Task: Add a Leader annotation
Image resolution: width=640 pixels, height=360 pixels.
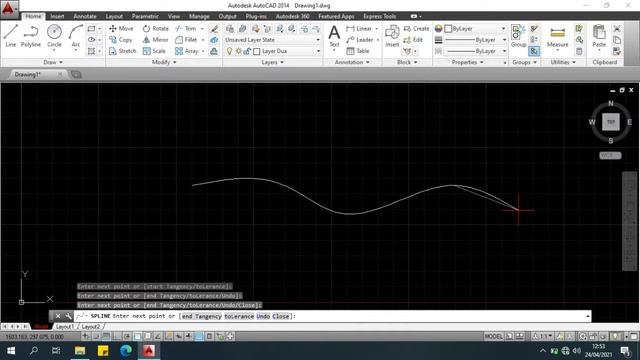Action: pos(360,40)
